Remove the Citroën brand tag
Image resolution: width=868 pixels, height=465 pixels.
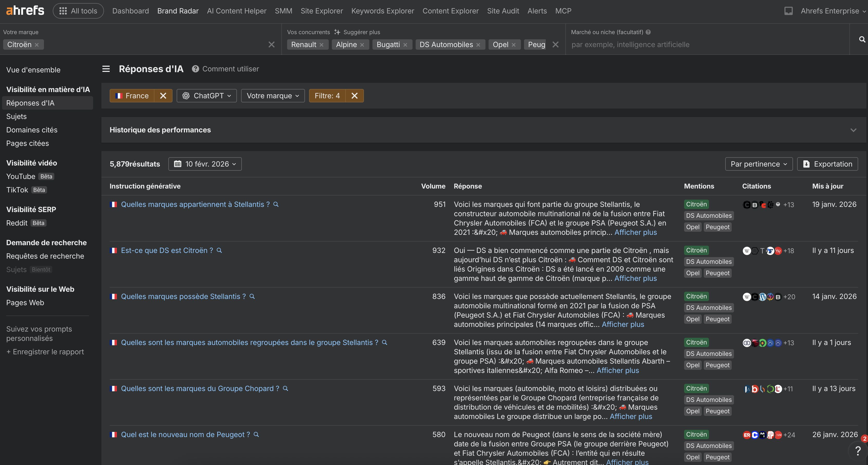coord(37,44)
